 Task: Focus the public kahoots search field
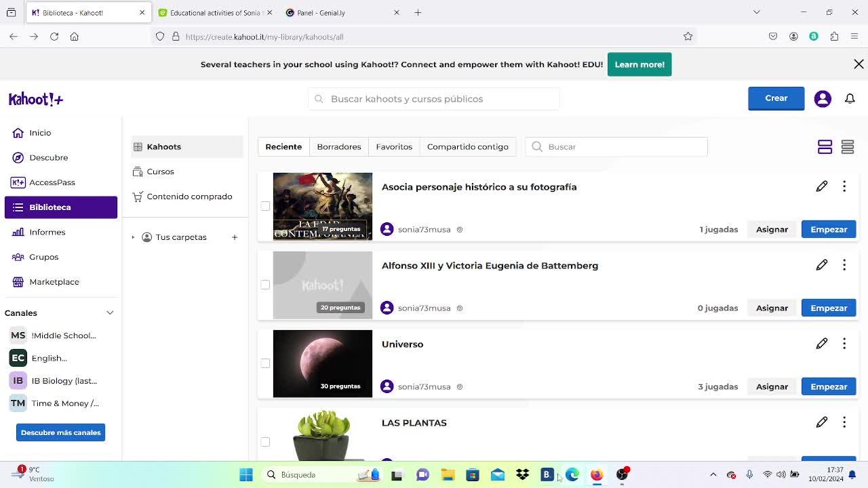(x=434, y=99)
